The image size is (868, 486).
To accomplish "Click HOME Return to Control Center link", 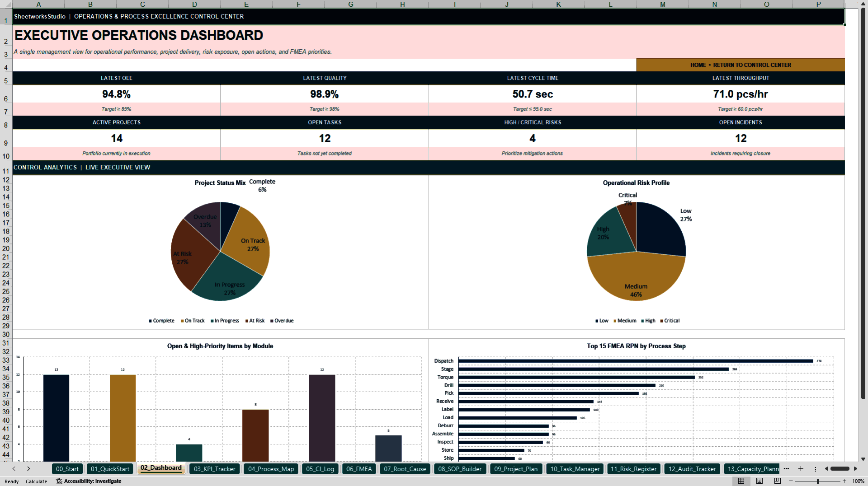I will [x=741, y=65].
